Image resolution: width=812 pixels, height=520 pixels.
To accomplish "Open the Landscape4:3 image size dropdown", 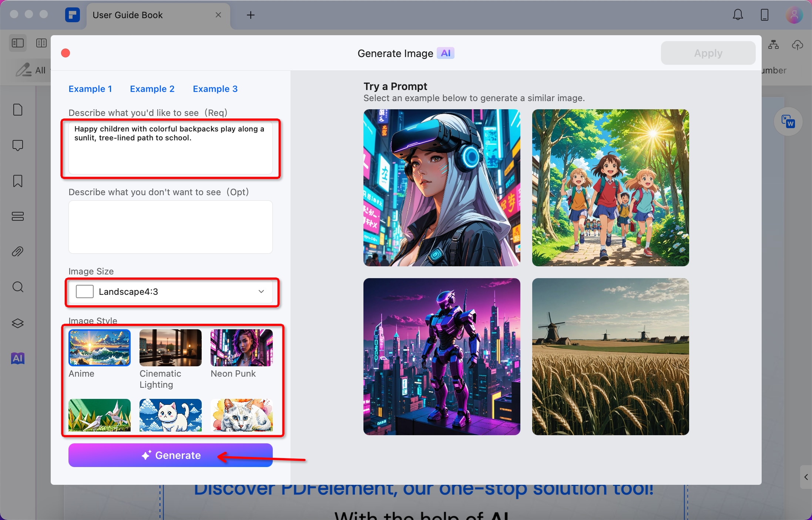I will (171, 292).
